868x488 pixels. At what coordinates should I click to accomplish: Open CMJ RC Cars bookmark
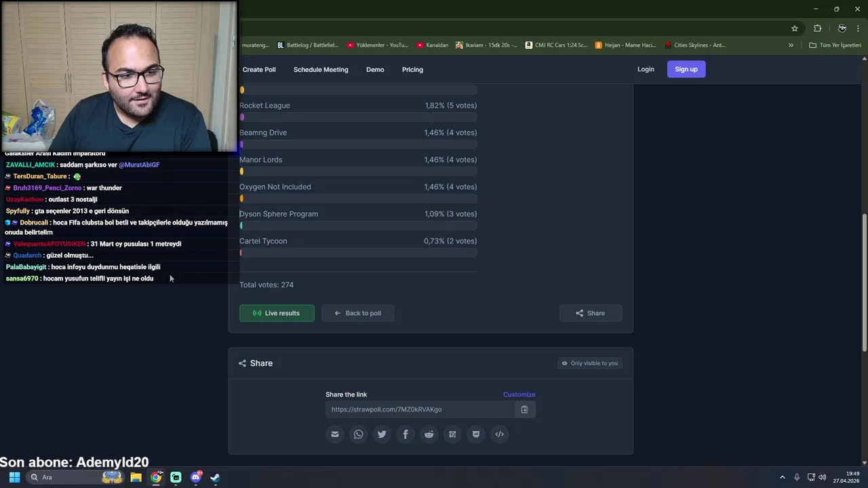pyautogui.click(x=557, y=45)
